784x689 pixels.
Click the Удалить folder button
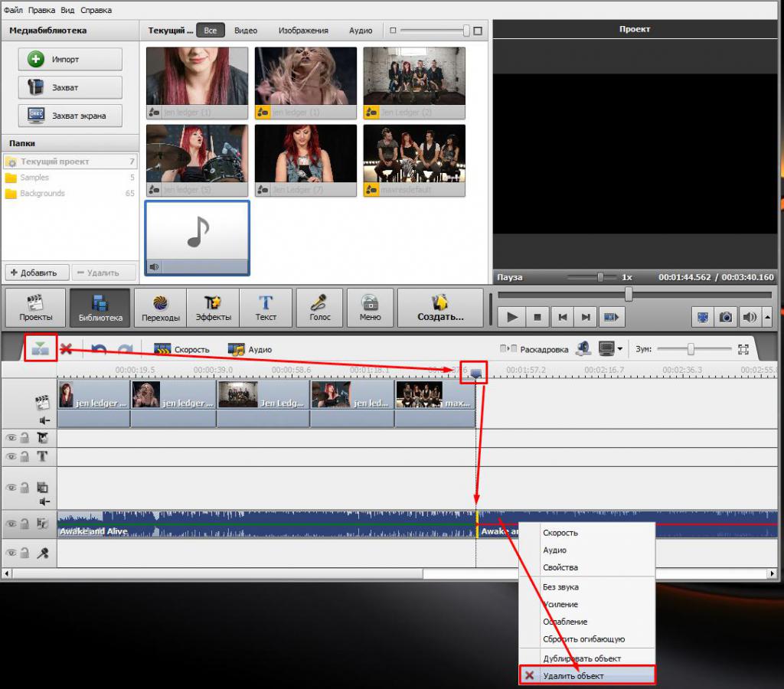(x=103, y=273)
